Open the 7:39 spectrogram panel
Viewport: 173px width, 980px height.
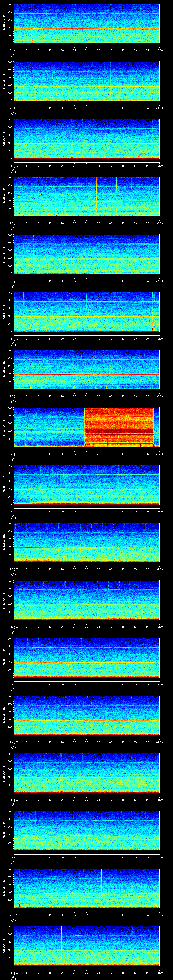[x=86, y=600]
